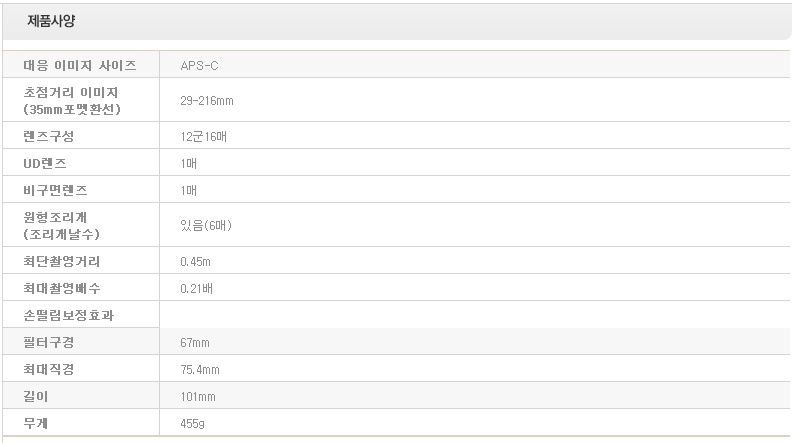
Task: Select the 75.4mm diameter value
Action: tap(200, 369)
